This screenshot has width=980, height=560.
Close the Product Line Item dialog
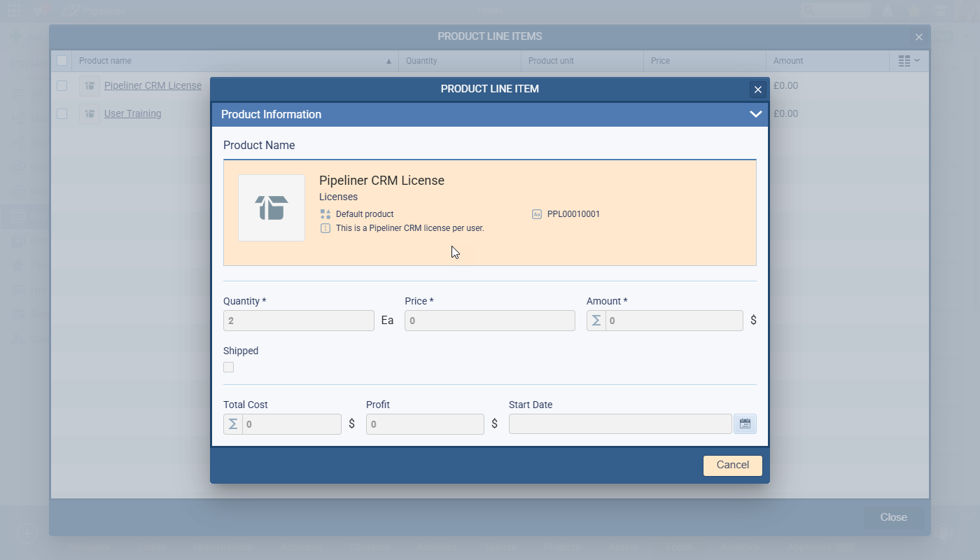(x=757, y=90)
